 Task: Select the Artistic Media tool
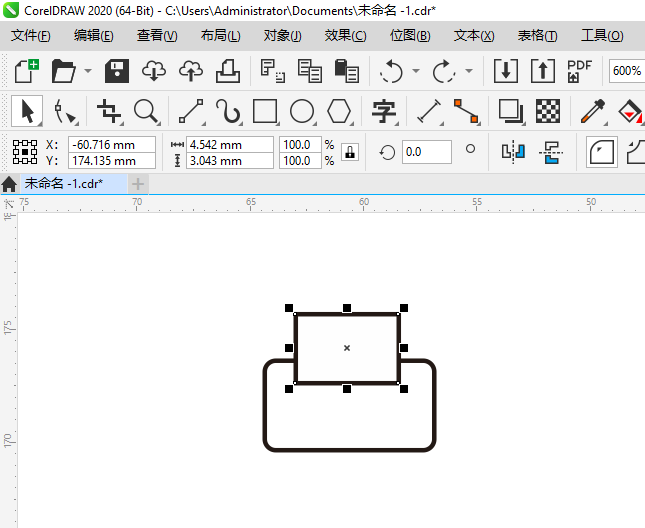pyautogui.click(x=228, y=111)
